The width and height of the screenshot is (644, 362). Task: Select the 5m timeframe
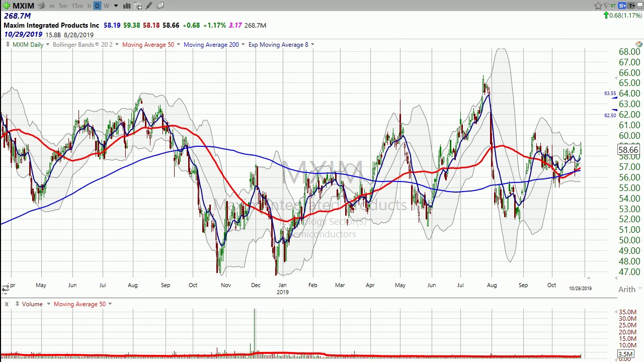[x=63, y=6]
